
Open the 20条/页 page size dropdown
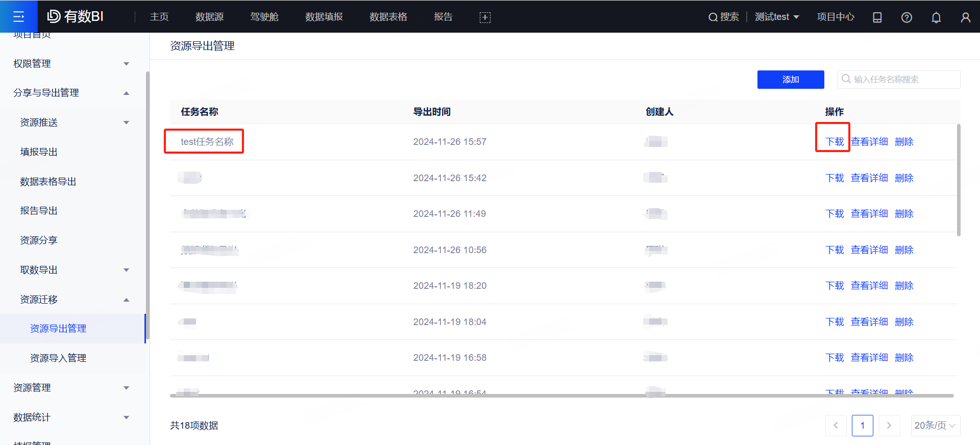[x=935, y=426]
